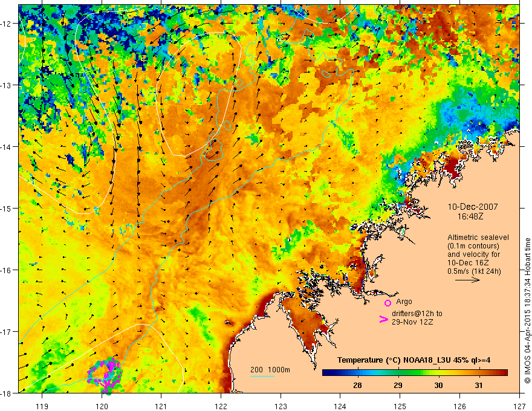Click color bar tick label 29
The width and height of the screenshot is (532, 411).
click(x=398, y=385)
